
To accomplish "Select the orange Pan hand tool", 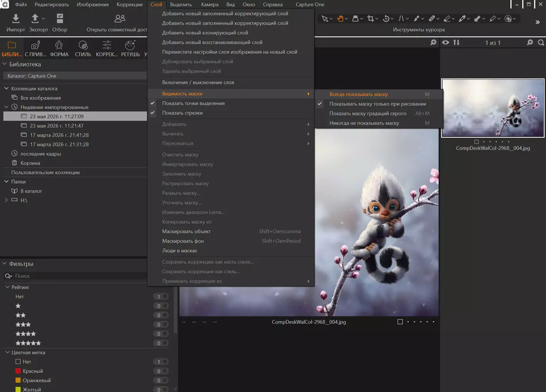I will (x=340, y=18).
